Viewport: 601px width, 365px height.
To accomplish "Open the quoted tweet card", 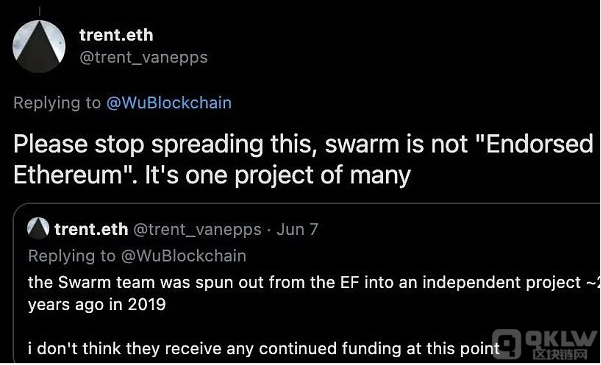I will click(x=307, y=283).
